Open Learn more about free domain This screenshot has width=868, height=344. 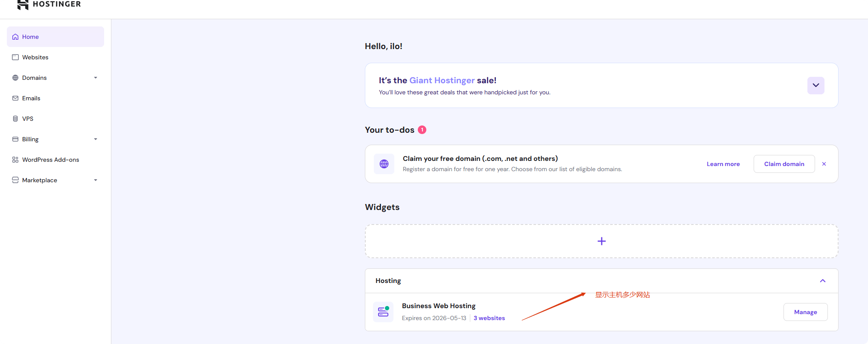723,164
